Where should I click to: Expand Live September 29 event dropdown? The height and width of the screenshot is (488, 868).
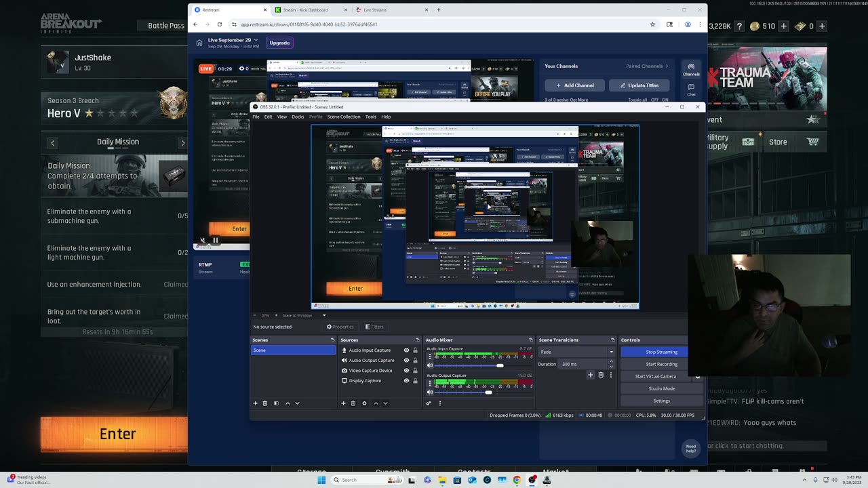256,40
